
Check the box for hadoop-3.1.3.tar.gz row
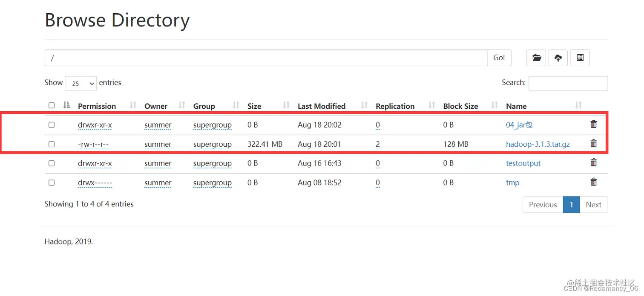52,144
